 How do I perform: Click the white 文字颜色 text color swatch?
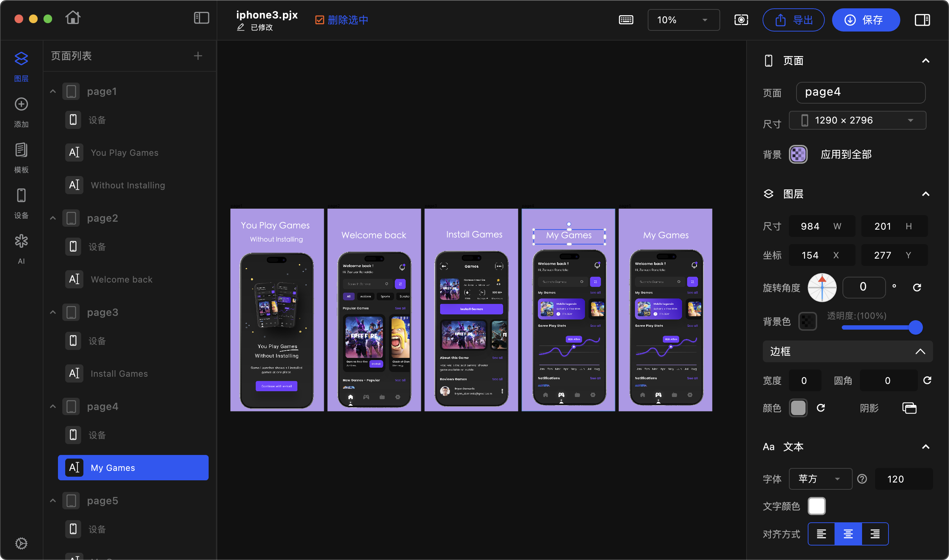816,506
